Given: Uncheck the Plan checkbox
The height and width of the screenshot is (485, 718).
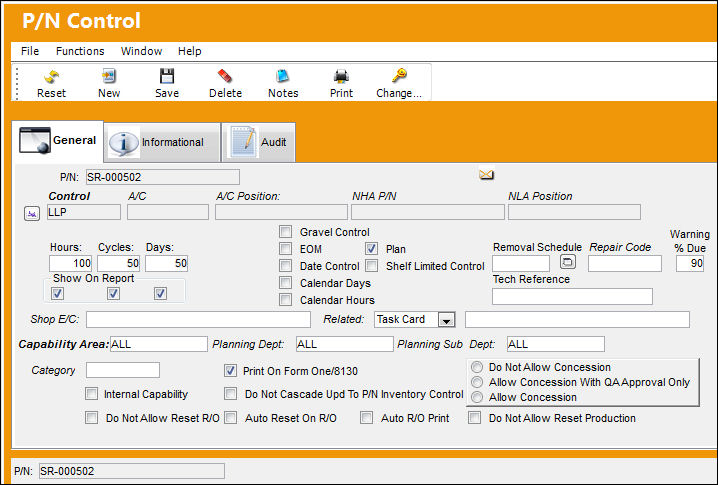Looking at the screenshot, I should [371, 249].
